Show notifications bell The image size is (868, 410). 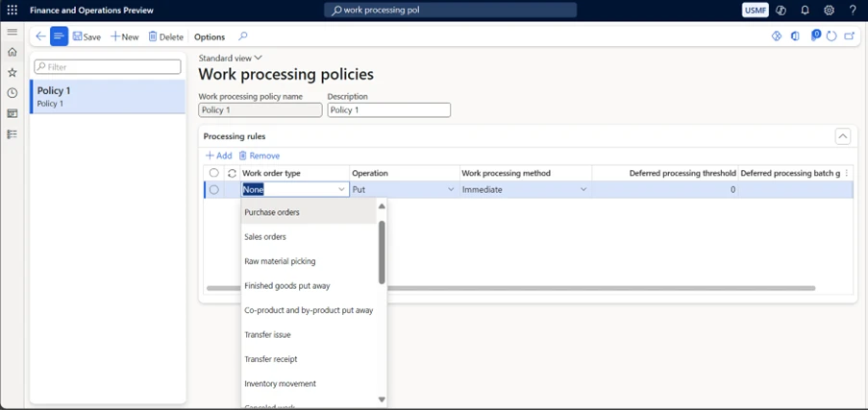[x=805, y=10]
